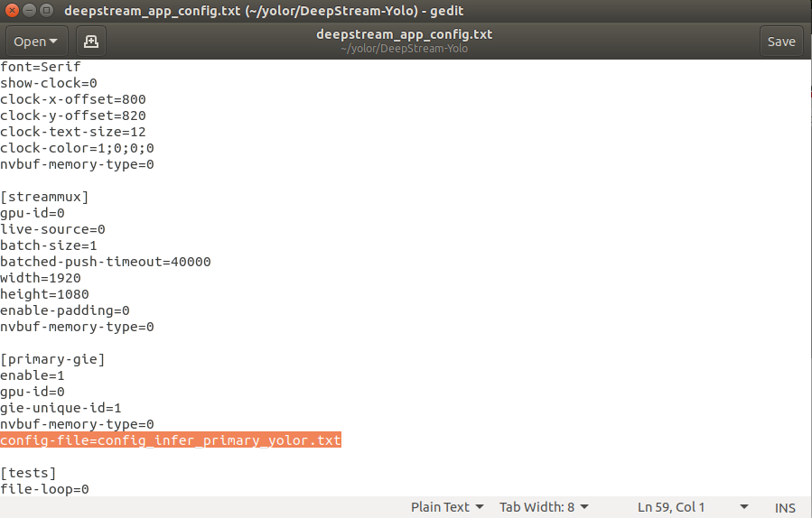Create a new document with toolbar icon

coord(91,42)
